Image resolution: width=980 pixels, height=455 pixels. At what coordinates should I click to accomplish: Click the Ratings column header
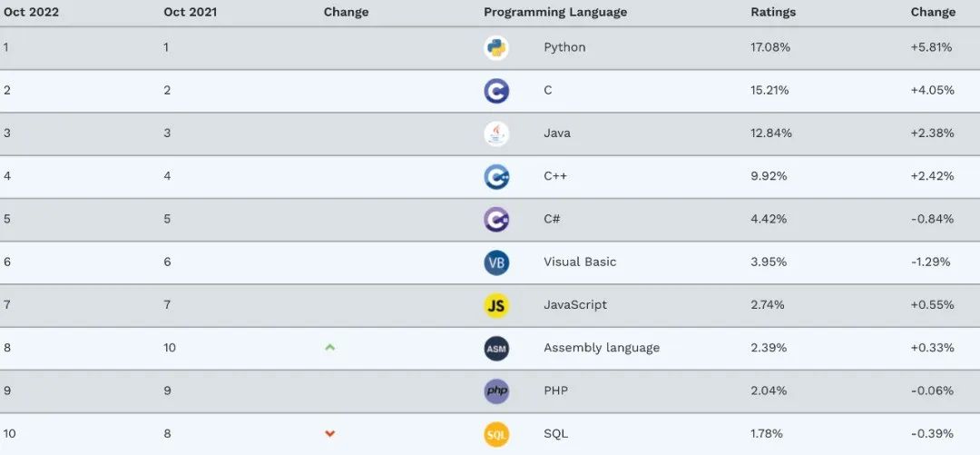[773, 12]
